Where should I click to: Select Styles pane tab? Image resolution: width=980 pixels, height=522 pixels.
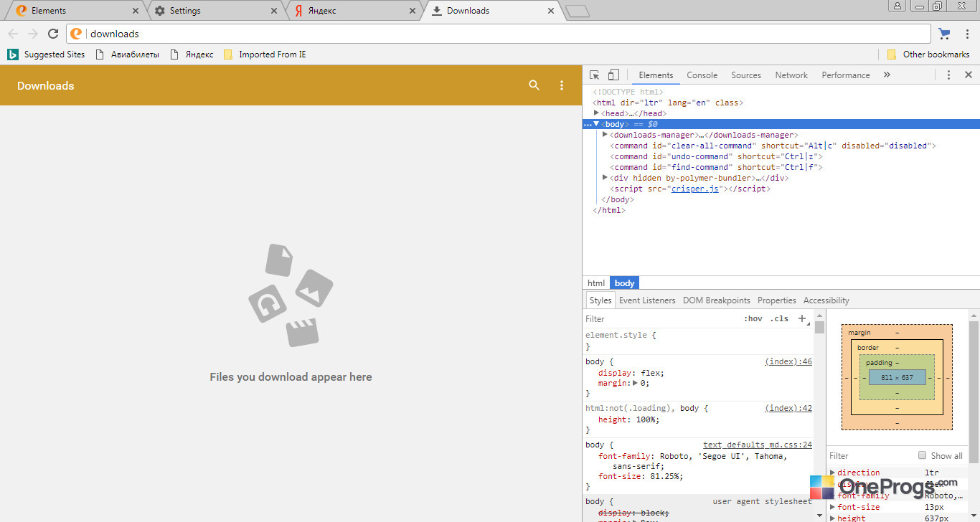(600, 300)
